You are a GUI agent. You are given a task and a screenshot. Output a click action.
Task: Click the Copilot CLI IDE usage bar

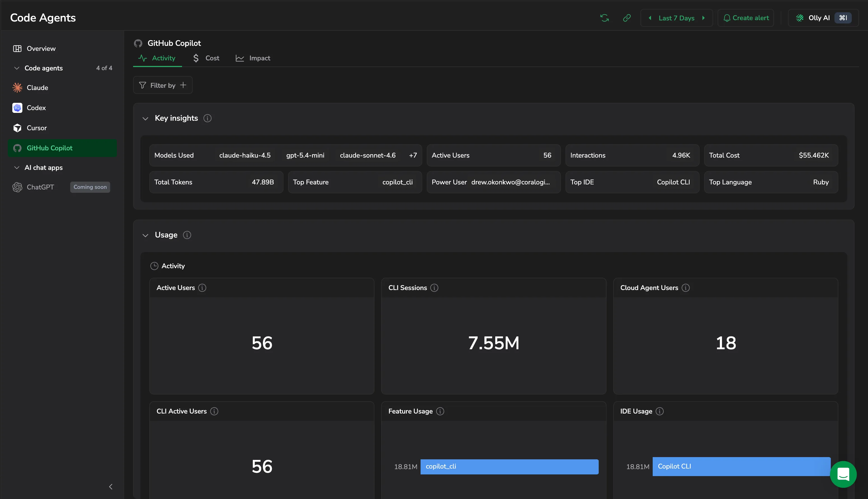click(741, 466)
